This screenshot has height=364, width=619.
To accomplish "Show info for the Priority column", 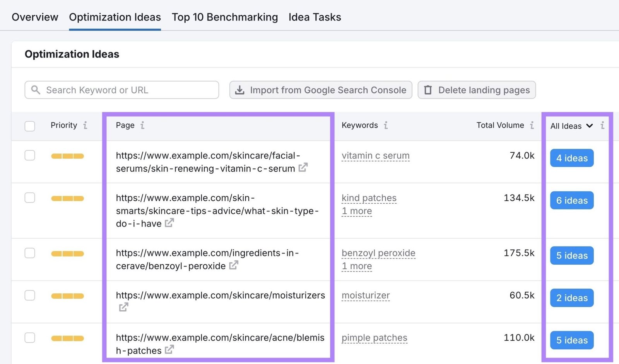I will point(85,125).
